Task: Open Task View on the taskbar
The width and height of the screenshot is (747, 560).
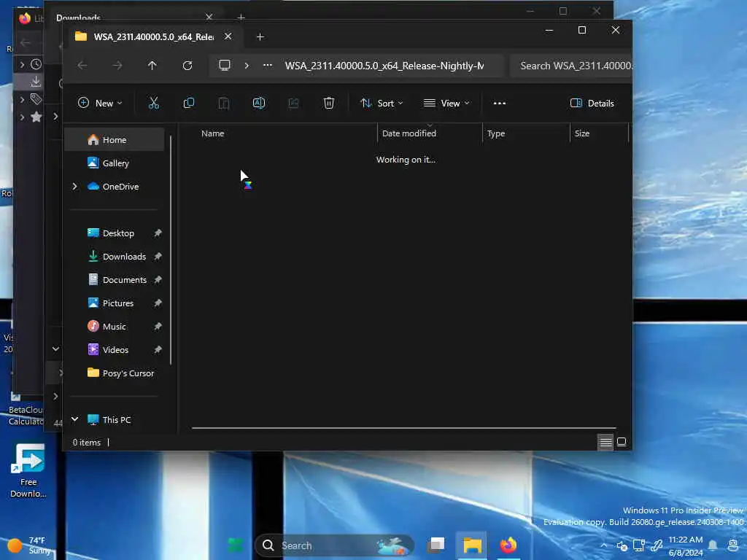Action: (x=436, y=545)
